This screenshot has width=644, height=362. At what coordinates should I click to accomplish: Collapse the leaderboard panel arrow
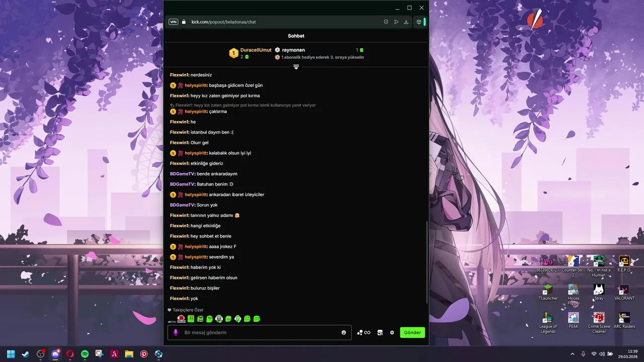[x=296, y=67]
